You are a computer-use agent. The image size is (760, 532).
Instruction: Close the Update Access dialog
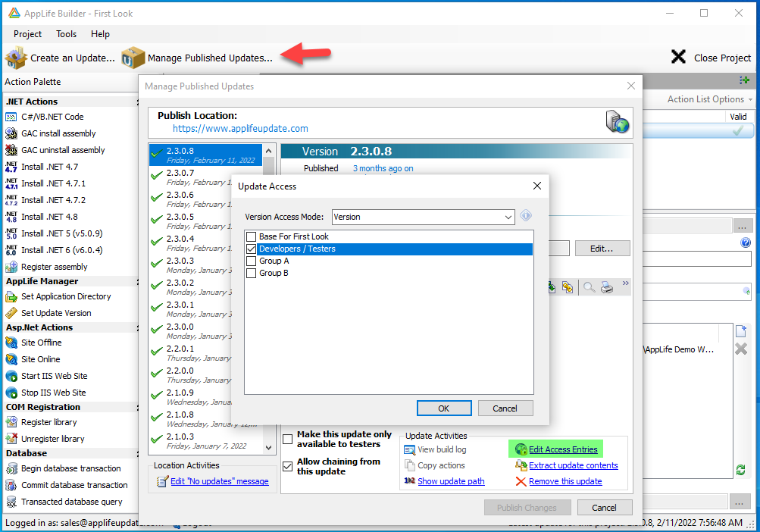(537, 186)
